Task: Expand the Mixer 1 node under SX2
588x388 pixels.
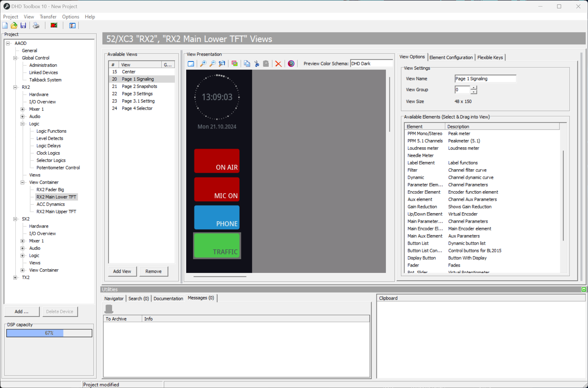Action: click(x=22, y=241)
